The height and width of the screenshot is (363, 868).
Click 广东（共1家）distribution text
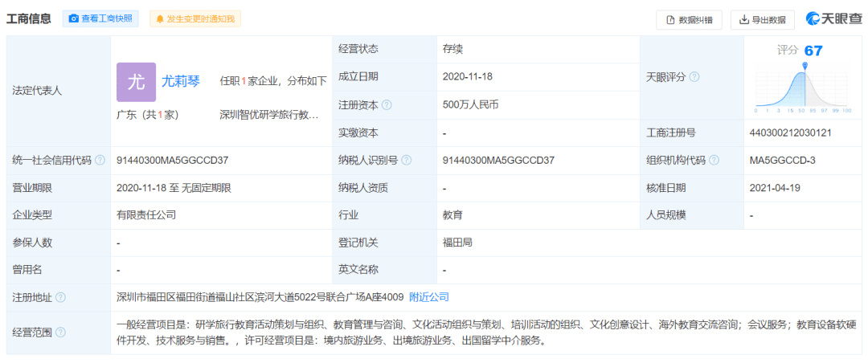148,115
